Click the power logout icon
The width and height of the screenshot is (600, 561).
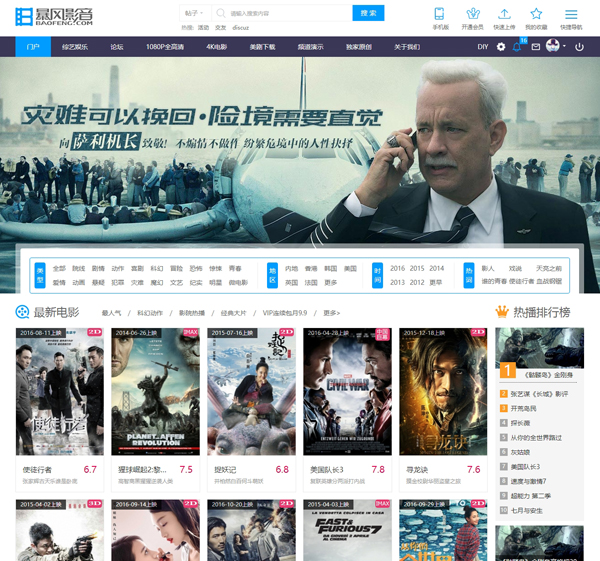(x=579, y=47)
